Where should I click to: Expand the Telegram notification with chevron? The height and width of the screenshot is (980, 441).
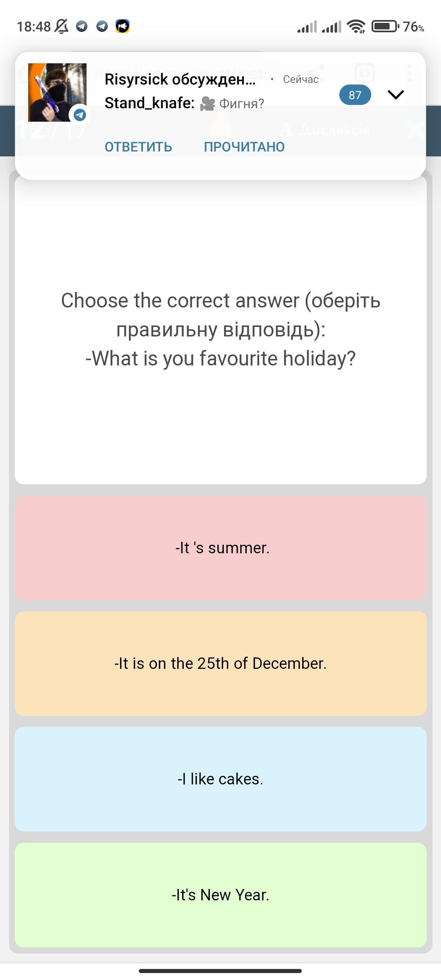pyautogui.click(x=396, y=95)
